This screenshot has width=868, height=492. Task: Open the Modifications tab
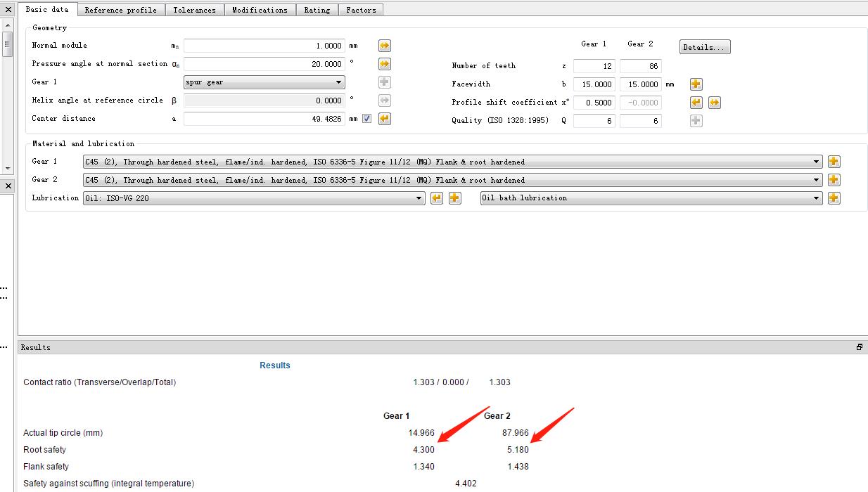(260, 10)
